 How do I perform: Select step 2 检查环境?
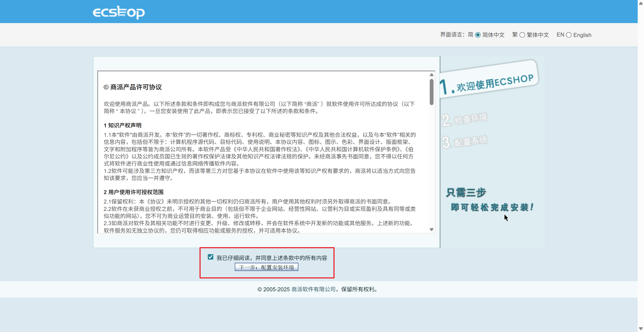coord(465,120)
